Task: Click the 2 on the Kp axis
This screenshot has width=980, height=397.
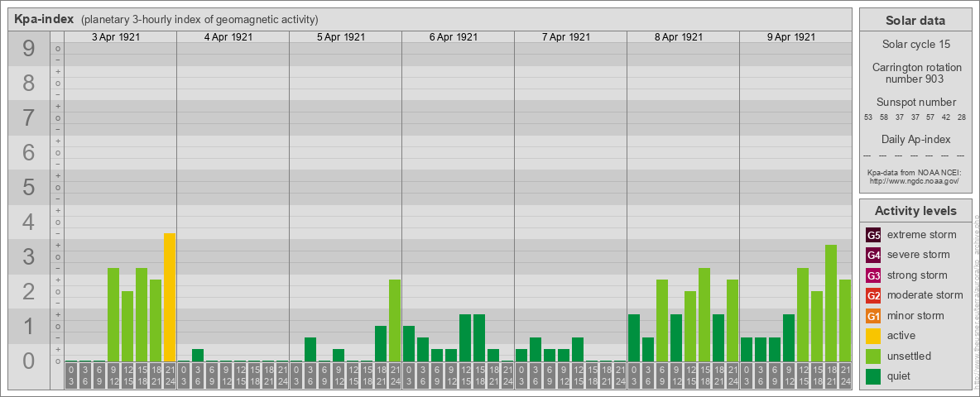Action: click(x=28, y=291)
